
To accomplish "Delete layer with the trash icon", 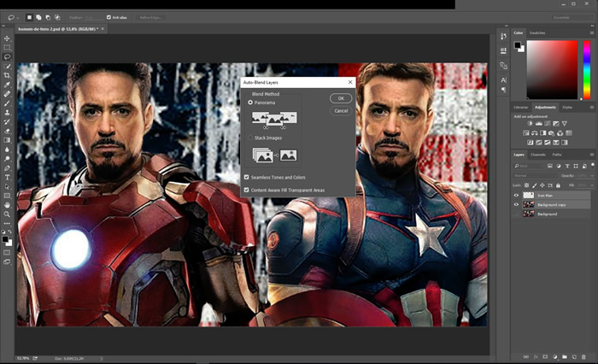I will coord(583,357).
